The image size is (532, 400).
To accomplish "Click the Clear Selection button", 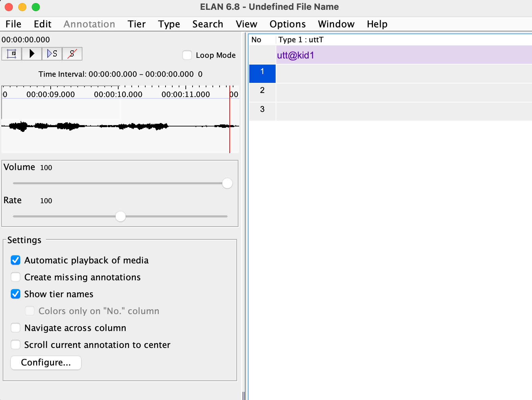I will tap(72, 54).
